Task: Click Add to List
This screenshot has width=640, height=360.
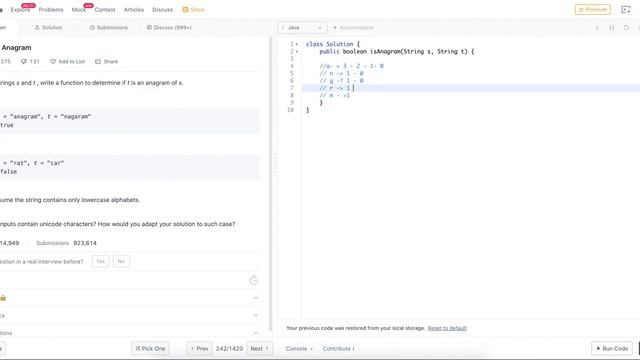Action: (68, 62)
